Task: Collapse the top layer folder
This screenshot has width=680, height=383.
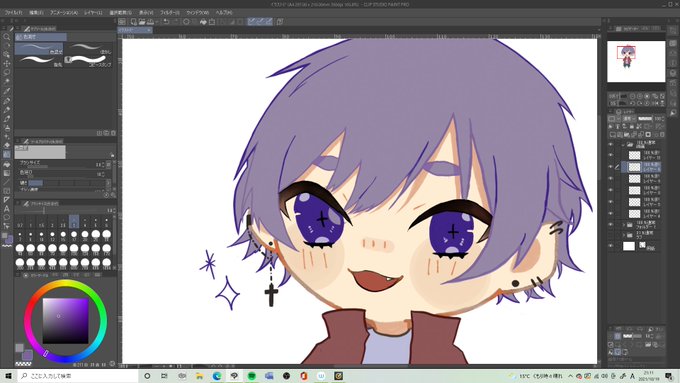Action: (623, 144)
